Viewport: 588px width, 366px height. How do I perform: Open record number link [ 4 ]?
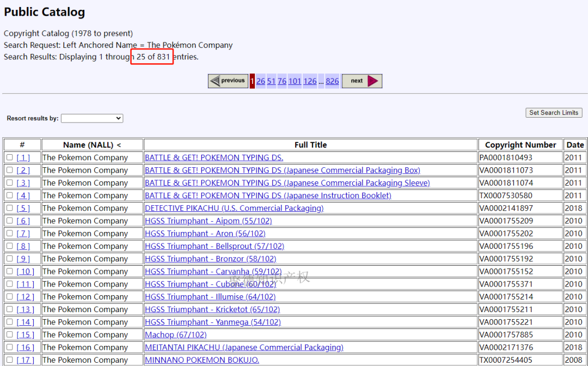pyautogui.click(x=23, y=196)
